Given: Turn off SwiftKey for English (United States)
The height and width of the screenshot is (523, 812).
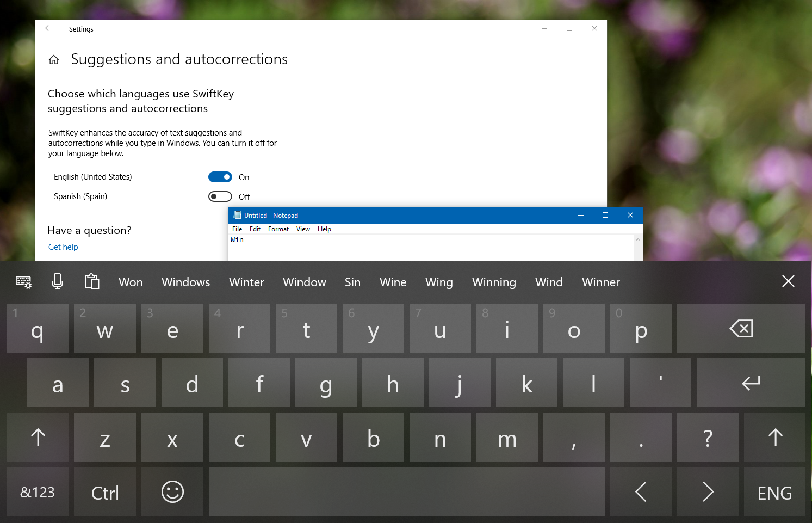Looking at the screenshot, I should coord(220,176).
